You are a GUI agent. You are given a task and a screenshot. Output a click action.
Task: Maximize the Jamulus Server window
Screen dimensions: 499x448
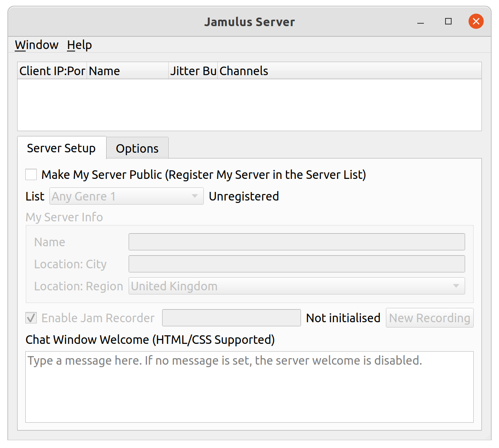click(x=448, y=21)
